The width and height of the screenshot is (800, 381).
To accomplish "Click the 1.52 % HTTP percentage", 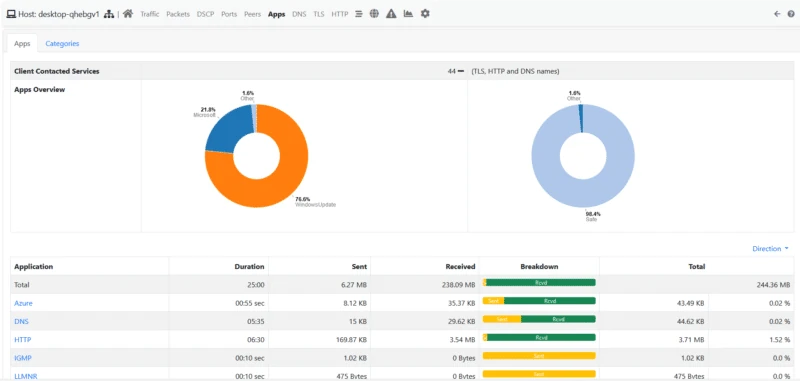I will tap(780, 340).
